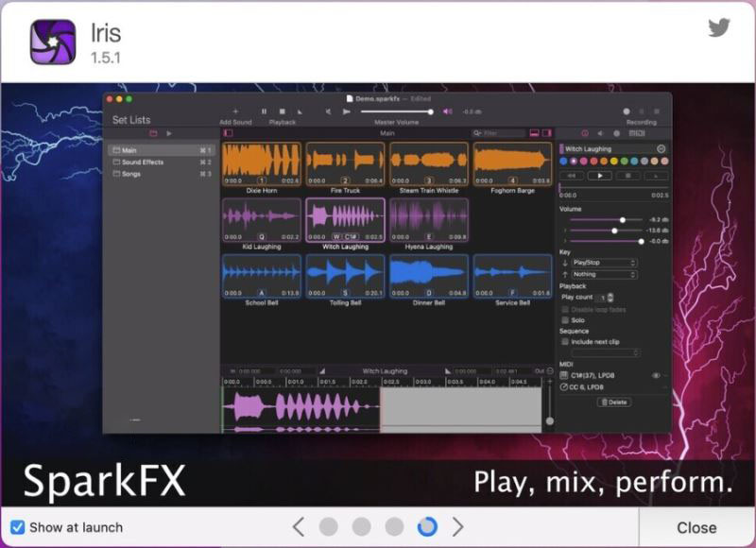The height and width of the screenshot is (548, 756).
Task: Uncheck the Show at launch checkbox
Action: (x=17, y=527)
